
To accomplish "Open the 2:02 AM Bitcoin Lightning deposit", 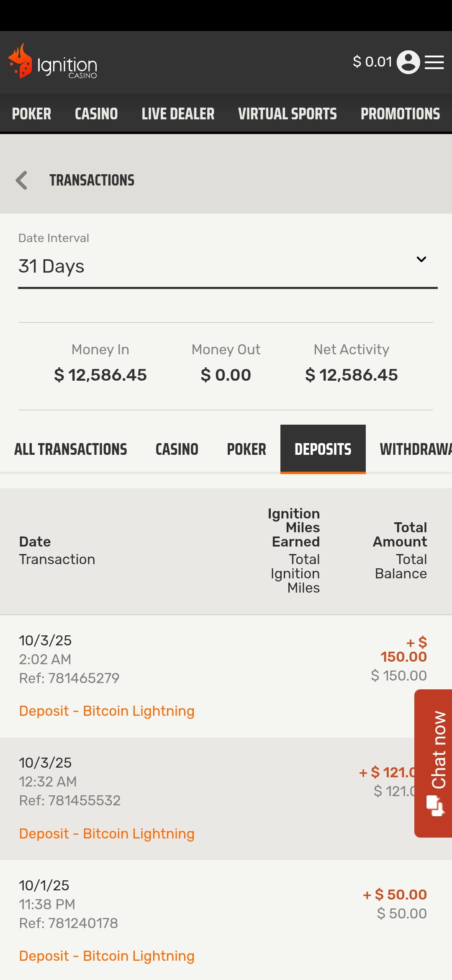I will click(107, 711).
